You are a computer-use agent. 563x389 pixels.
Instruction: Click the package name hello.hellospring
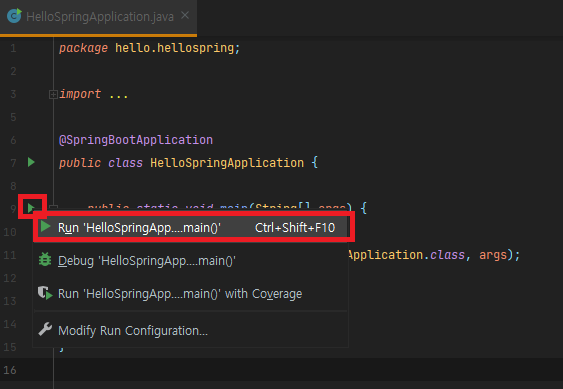[175, 48]
